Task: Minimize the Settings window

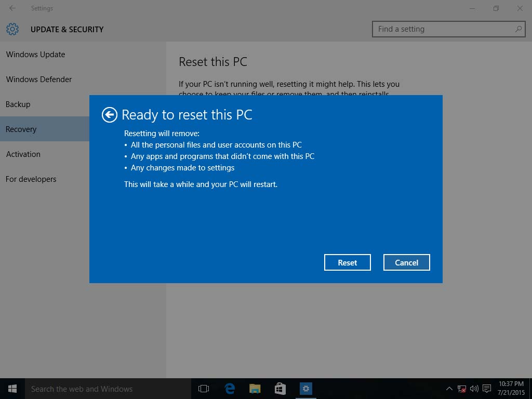Action: pos(472,8)
